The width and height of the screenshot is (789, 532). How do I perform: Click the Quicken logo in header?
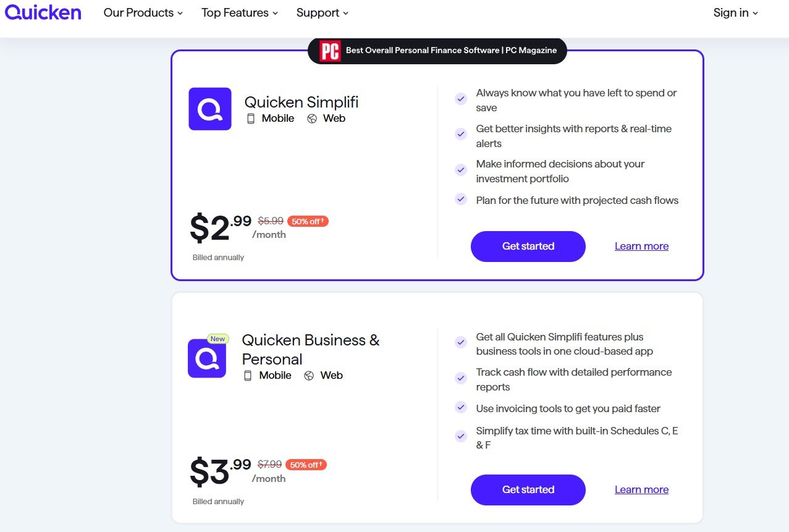[x=43, y=13]
